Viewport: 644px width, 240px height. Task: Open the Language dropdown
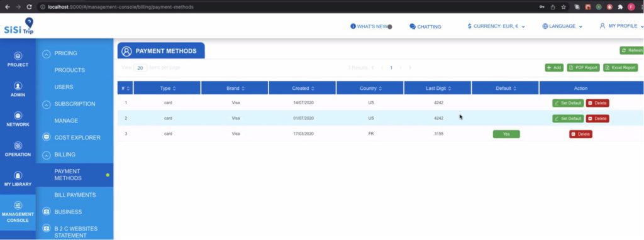(x=562, y=26)
